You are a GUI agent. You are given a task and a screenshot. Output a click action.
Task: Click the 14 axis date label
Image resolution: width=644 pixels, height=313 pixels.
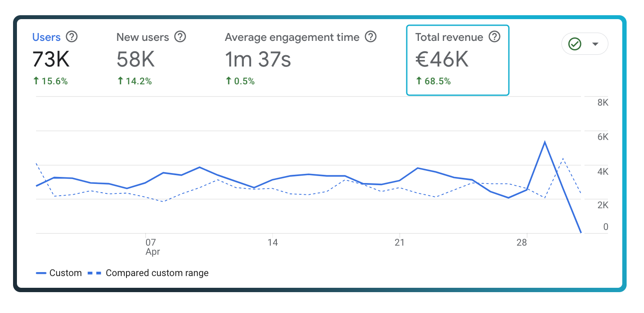coord(272,242)
